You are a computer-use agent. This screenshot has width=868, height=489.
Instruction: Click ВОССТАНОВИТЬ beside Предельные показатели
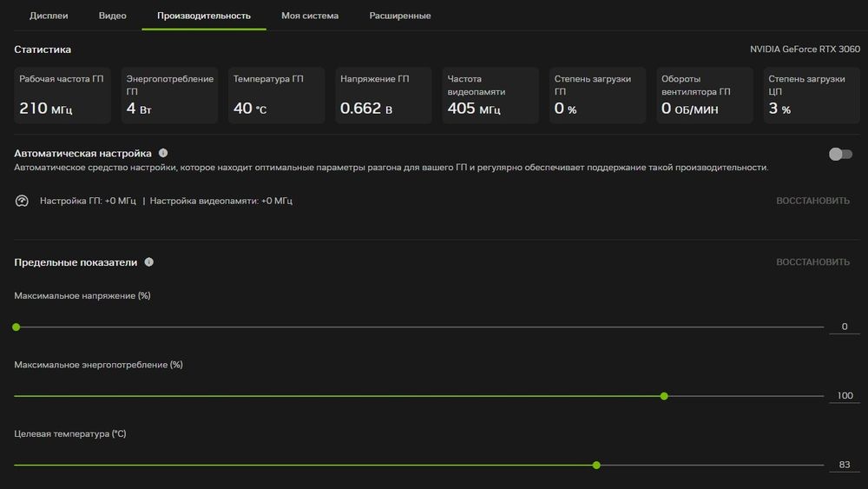click(x=812, y=262)
